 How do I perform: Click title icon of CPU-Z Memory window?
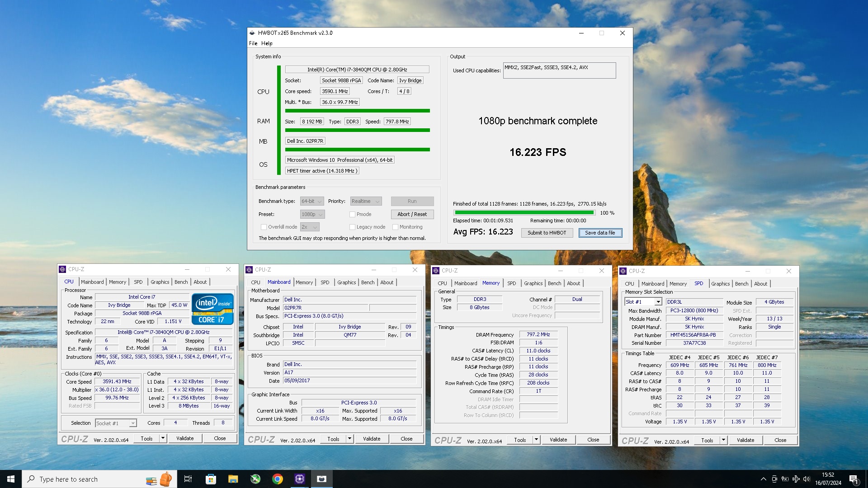tap(436, 271)
